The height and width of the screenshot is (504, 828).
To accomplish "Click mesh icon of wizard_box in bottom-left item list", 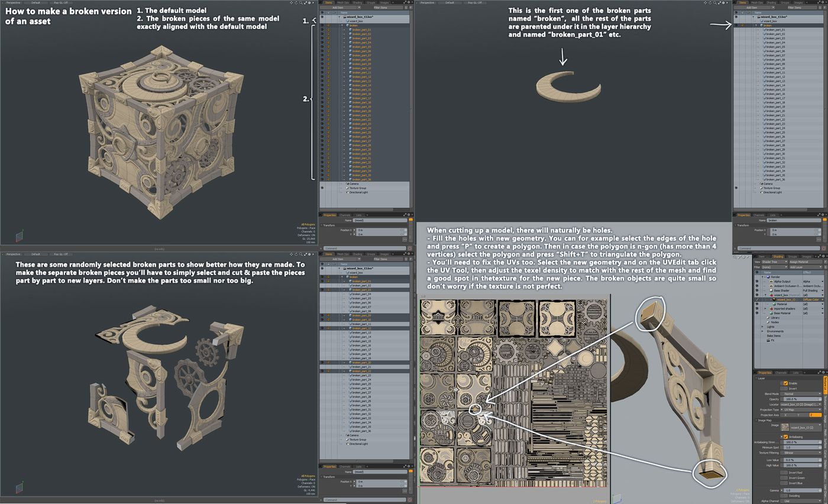I will [347, 273].
